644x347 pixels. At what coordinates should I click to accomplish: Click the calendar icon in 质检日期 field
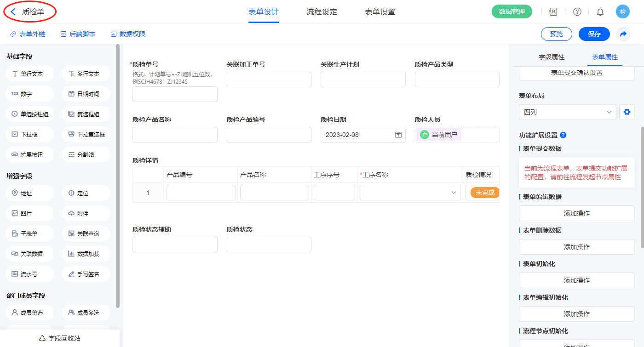point(398,135)
